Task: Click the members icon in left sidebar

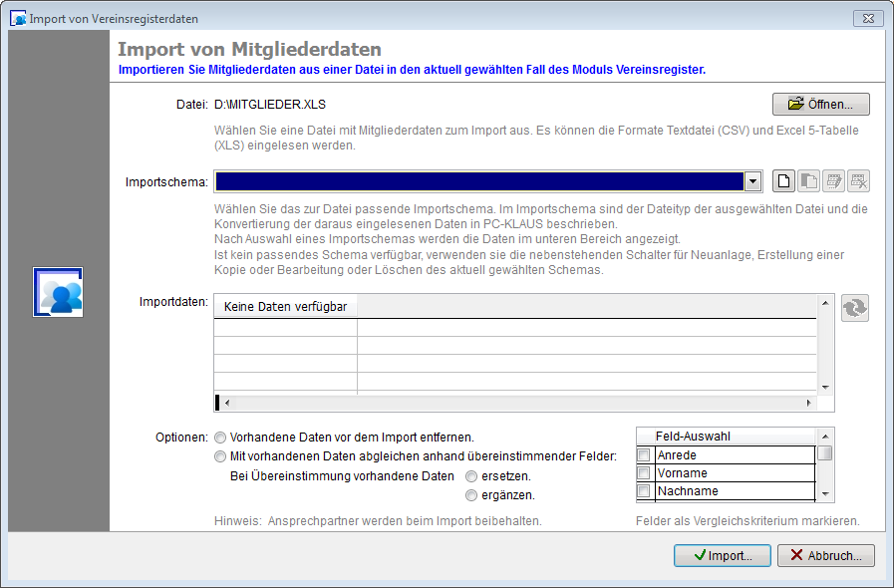Action: coord(58,293)
